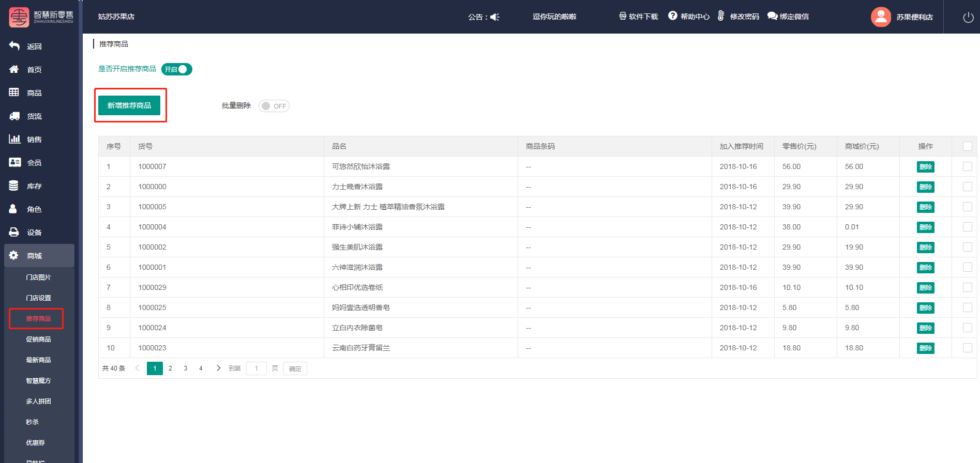
Task: Click the database icon for 库存
Action: coord(13,186)
